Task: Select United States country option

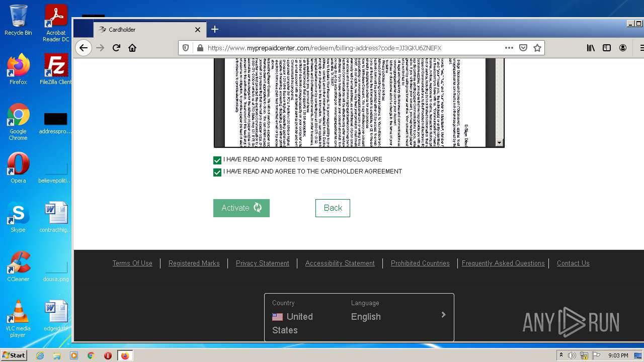Action: (x=293, y=323)
